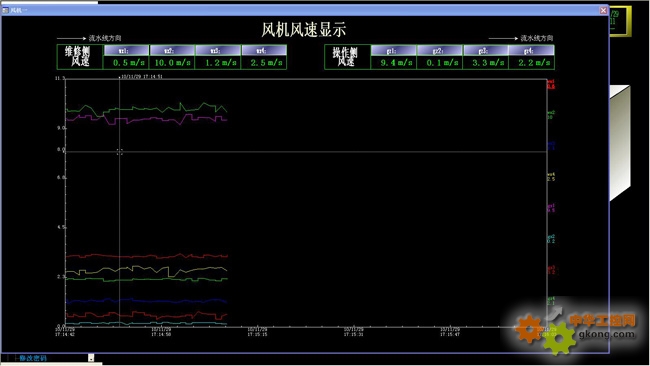Click the 3.3 m/s value field

pos(485,63)
